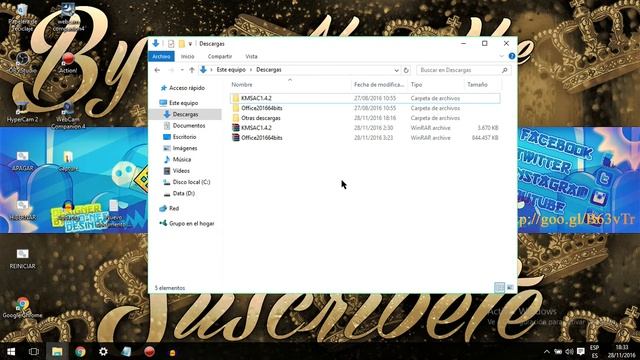Open Task View on the taskbar
Image resolution: width=640 pixels, height=360 pixels.
pyautogui.click(x=34, y=351)
